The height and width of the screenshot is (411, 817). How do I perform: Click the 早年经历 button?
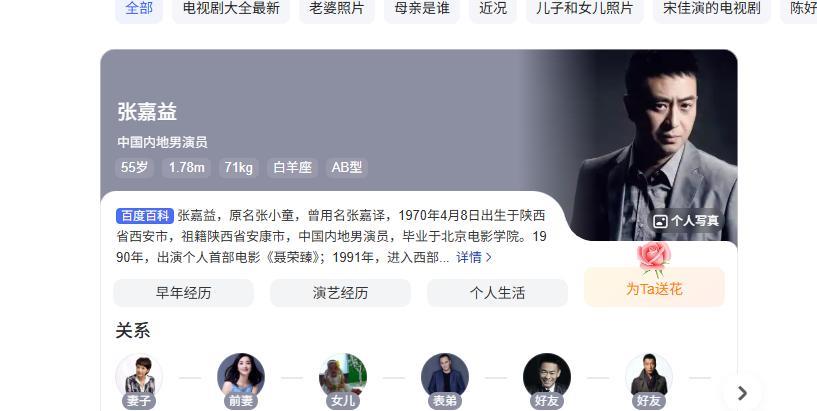183,293
